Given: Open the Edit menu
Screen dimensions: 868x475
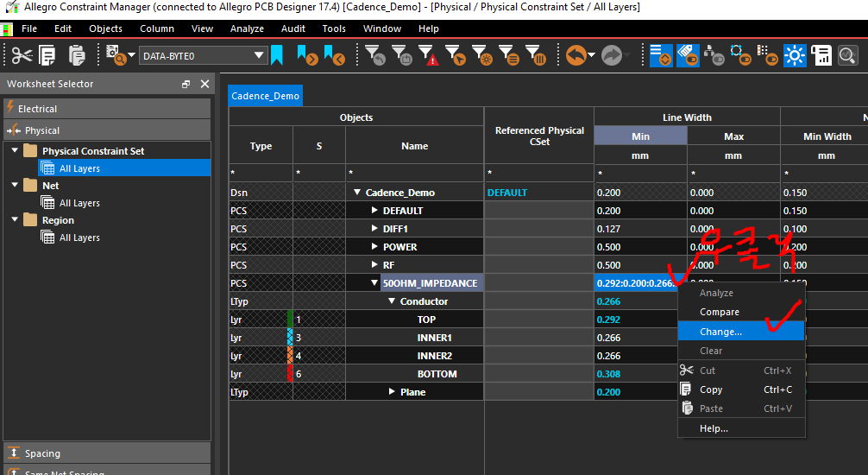Looking at the screenshot, I should pos(62,28).
